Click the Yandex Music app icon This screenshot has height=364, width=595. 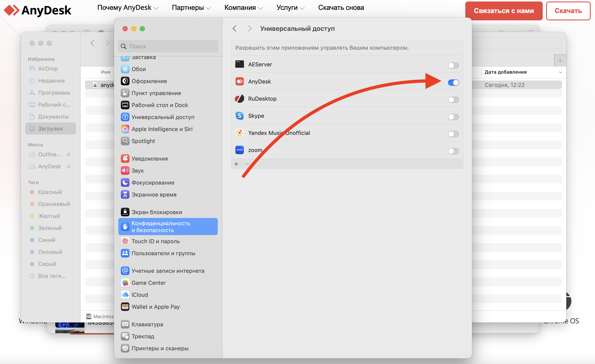click(x=239, y=133)
